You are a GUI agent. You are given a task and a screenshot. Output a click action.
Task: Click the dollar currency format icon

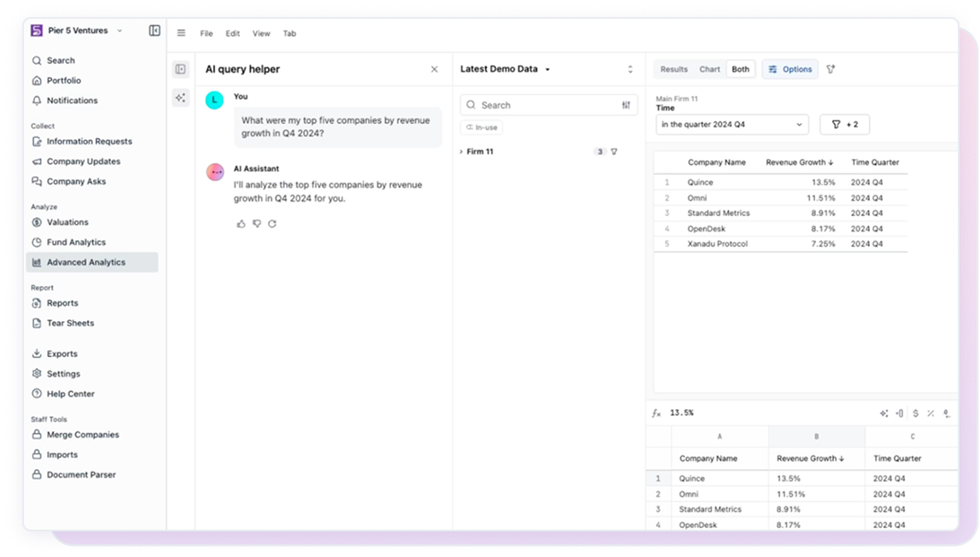[x=915, y=413]
